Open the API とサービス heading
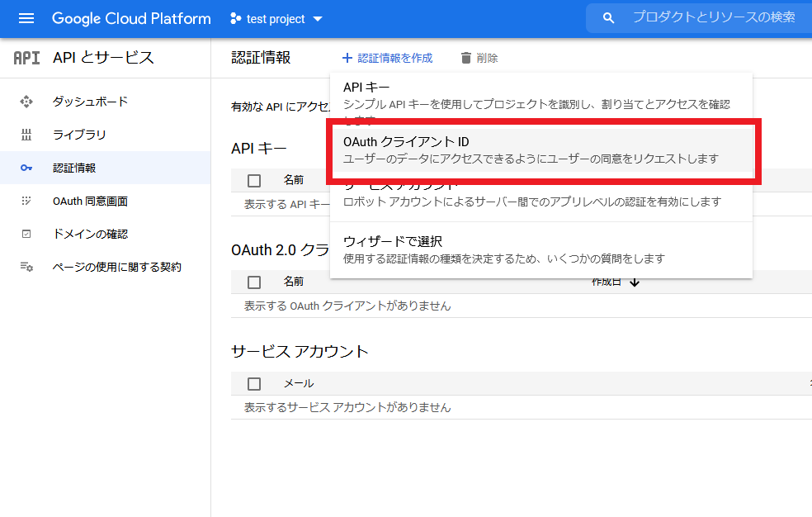Screen dimensions: 812x517 104,57
